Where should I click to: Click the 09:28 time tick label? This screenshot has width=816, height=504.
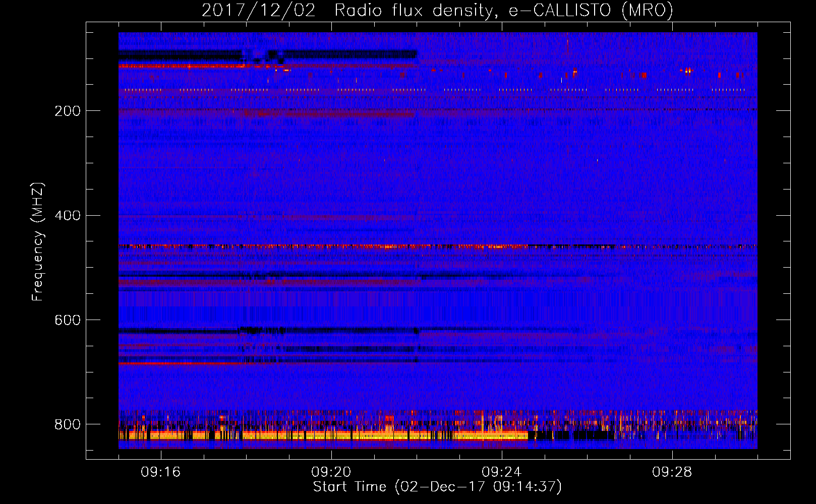(672, 472)
